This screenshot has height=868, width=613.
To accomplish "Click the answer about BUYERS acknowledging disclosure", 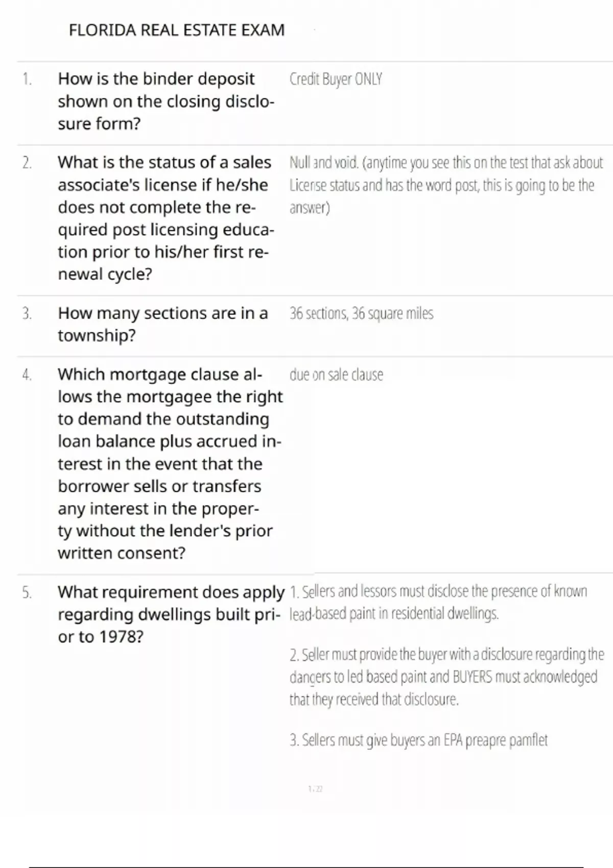I will pyautogui.click(x=446, y=677).
